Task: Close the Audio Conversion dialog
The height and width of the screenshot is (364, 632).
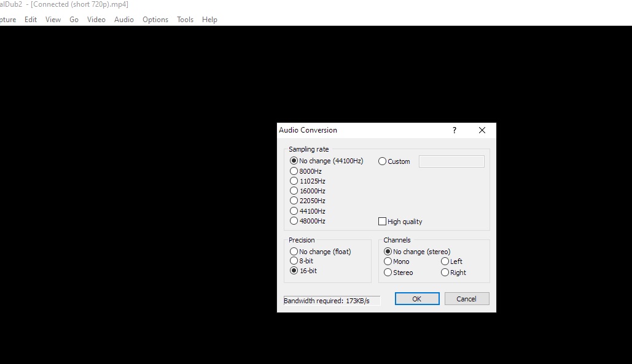Action: pyautogui.click(x=482, y=130)
